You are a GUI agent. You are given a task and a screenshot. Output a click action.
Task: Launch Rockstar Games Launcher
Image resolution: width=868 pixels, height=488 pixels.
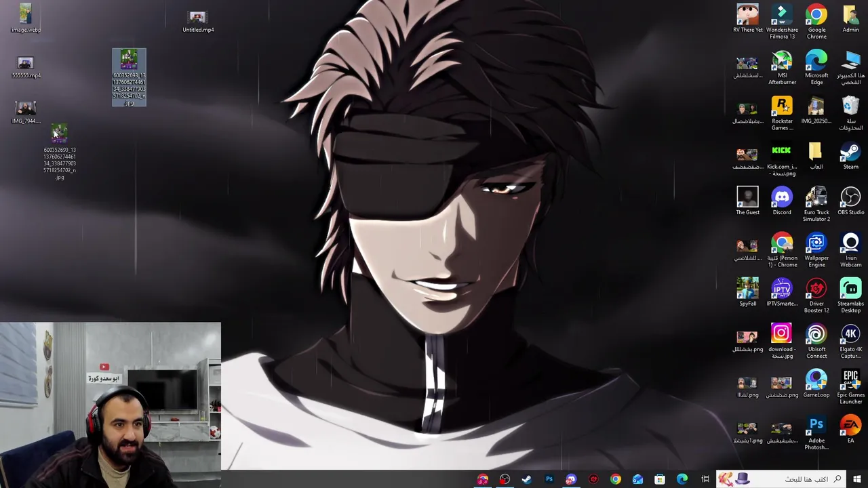click(x=782, y=113)
